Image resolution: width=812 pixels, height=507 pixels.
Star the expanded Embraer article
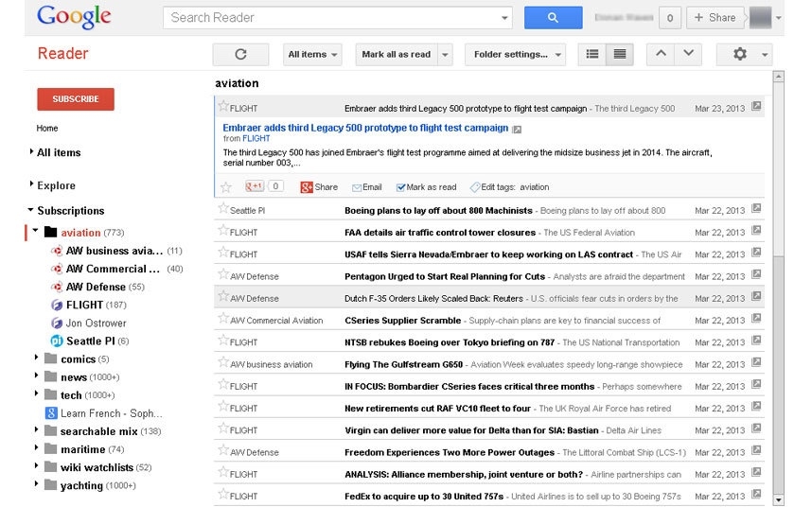point(226,187)
